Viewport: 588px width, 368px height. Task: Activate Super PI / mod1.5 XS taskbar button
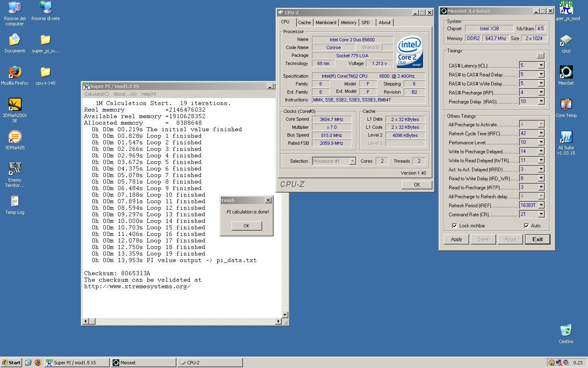coord(77,363)
